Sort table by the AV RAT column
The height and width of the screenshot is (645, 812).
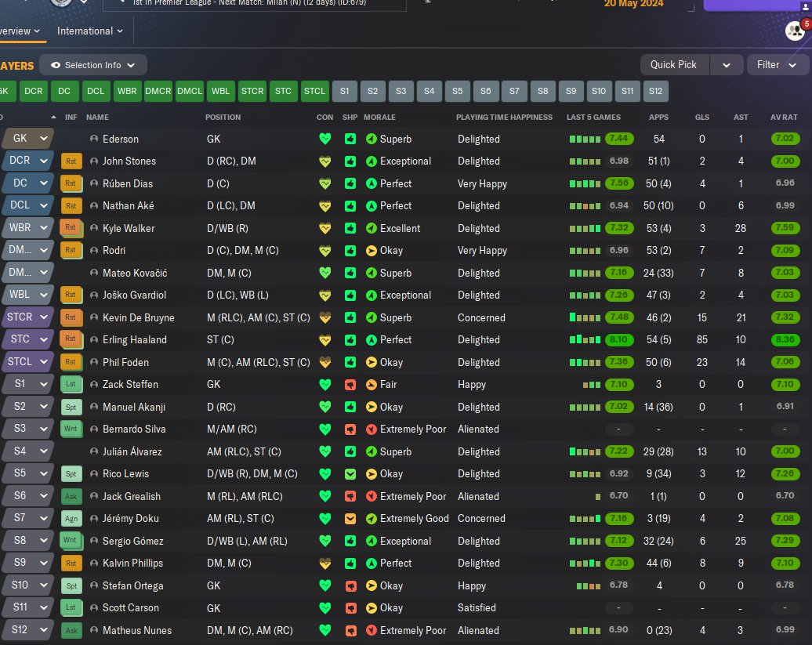point(784,118)
